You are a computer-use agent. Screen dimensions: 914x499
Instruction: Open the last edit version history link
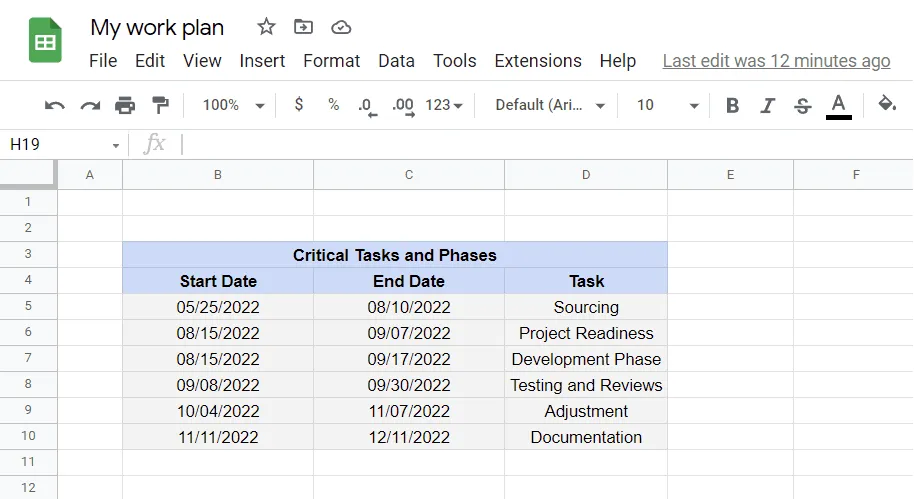point(776,61)
